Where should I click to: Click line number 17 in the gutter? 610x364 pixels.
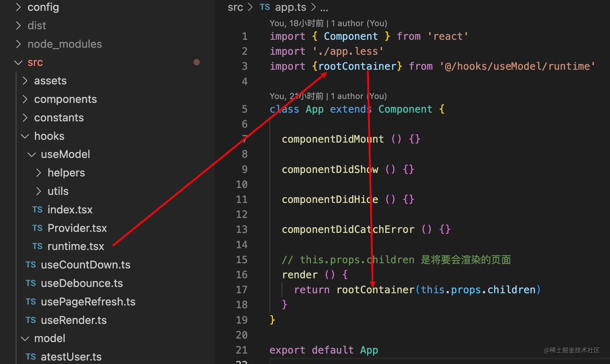(241, 290)
